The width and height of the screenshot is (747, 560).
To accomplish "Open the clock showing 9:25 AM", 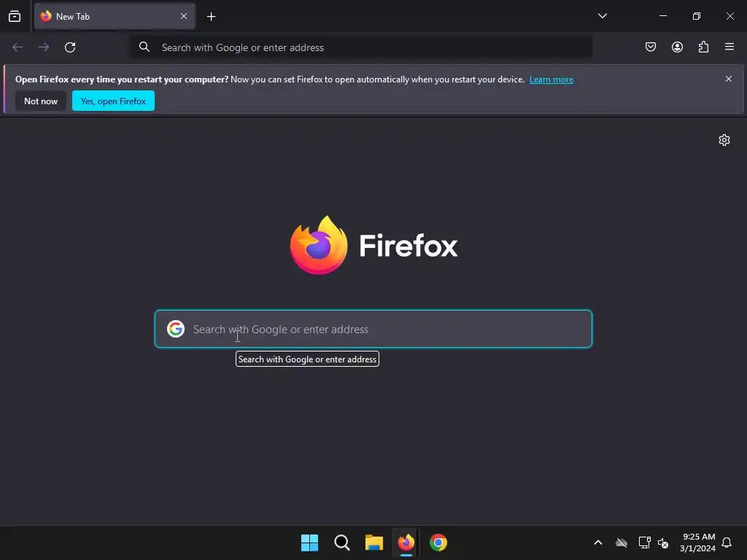I will pyautogui.click(x=697, y=542).
